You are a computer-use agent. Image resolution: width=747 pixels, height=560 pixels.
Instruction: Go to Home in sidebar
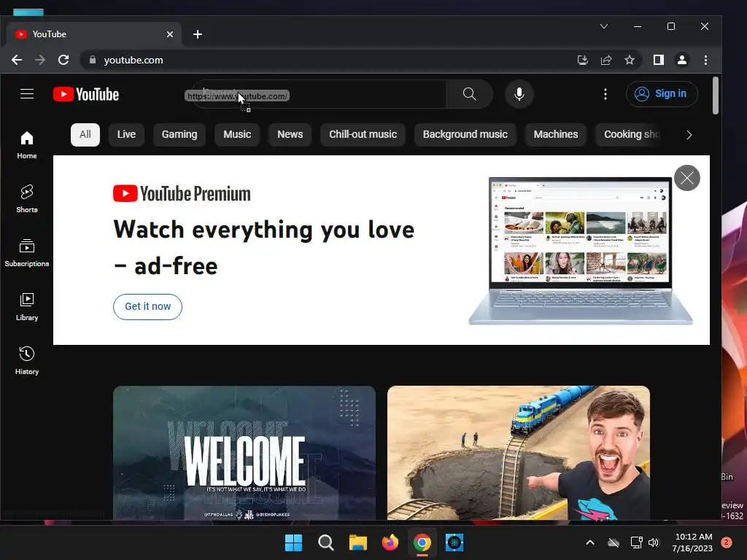pos(27,145)
